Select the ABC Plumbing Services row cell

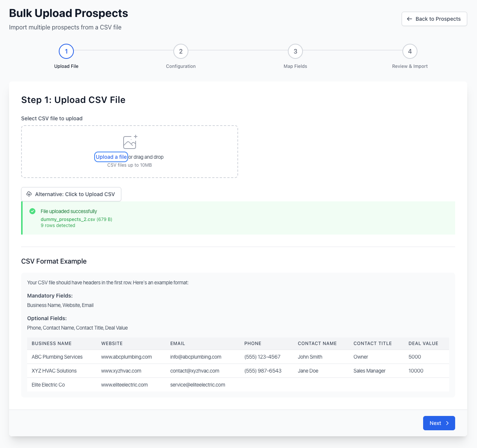click(x=57, y=357)
